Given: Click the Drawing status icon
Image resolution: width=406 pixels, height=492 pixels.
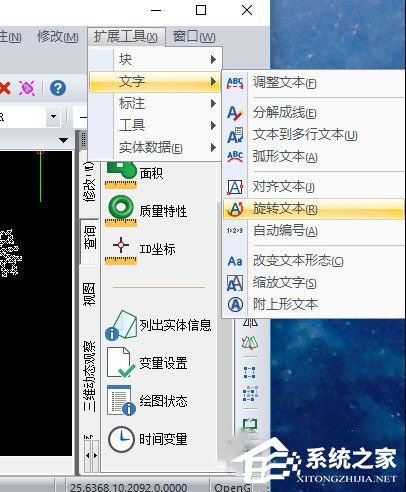Looking at the screenshot, I should [x=121, y=400].
